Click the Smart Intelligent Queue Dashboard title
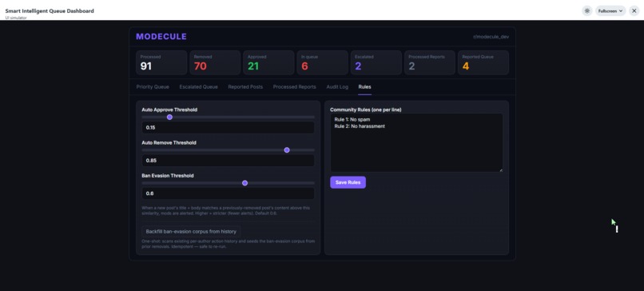Viewport: 644px width, 291px height. pyautogui.click(x=50, y=10)
